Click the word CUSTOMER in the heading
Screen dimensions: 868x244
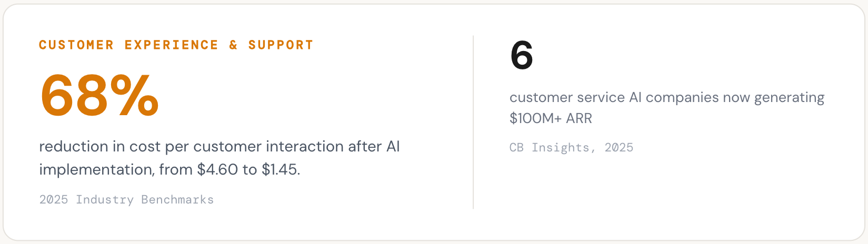tap(76, 45)
